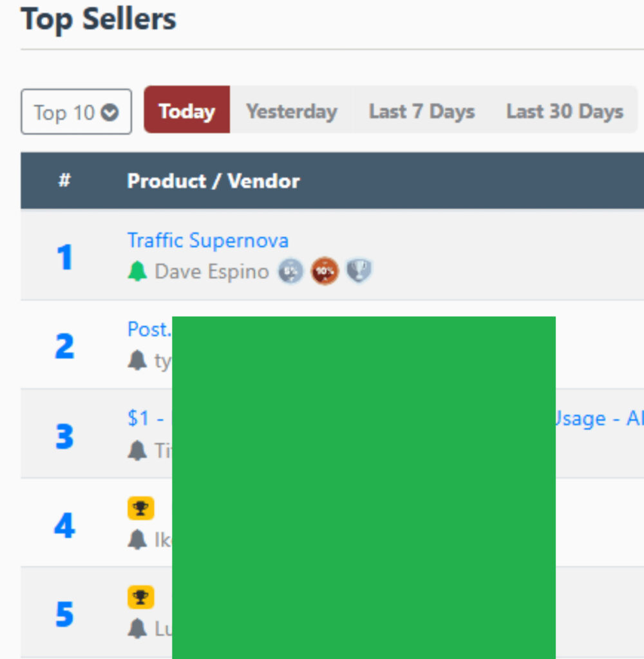Open the Traffic Supernova product link

coord(207,241)
